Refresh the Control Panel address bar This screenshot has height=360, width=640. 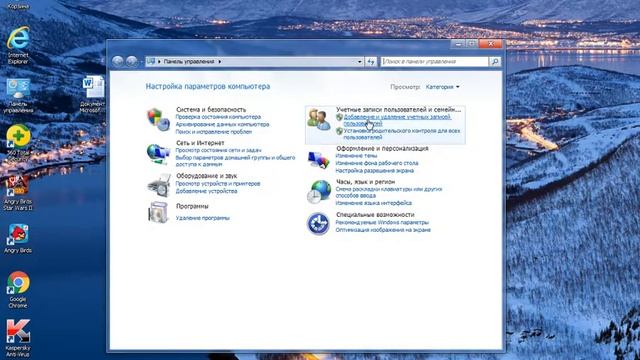click(x=371, y=62)
